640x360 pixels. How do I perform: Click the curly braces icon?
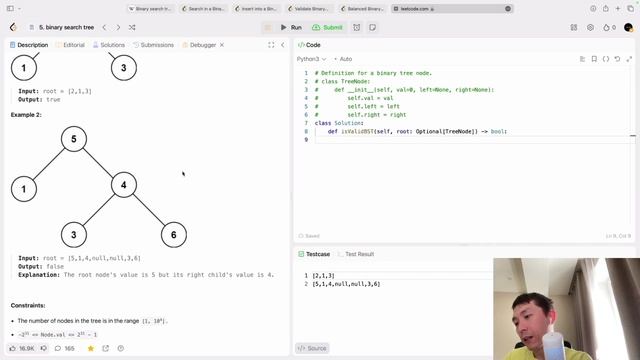pos(606,59)
